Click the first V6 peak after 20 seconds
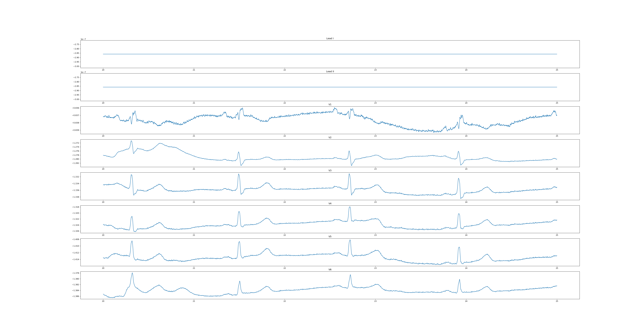 [132, 273]
